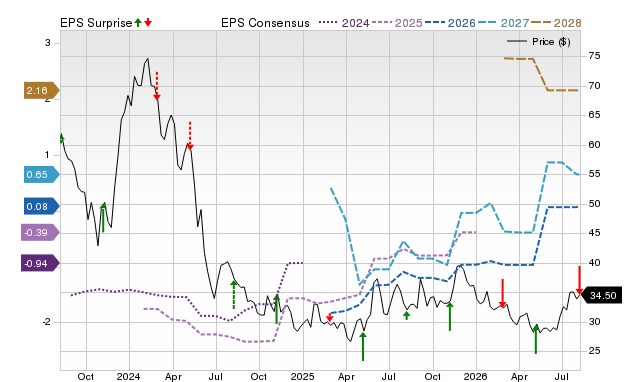The width and height of the screenshot is (640, 382).
Task: Click the -0.39 lavender EPS tag
Action: click(40, 233)
